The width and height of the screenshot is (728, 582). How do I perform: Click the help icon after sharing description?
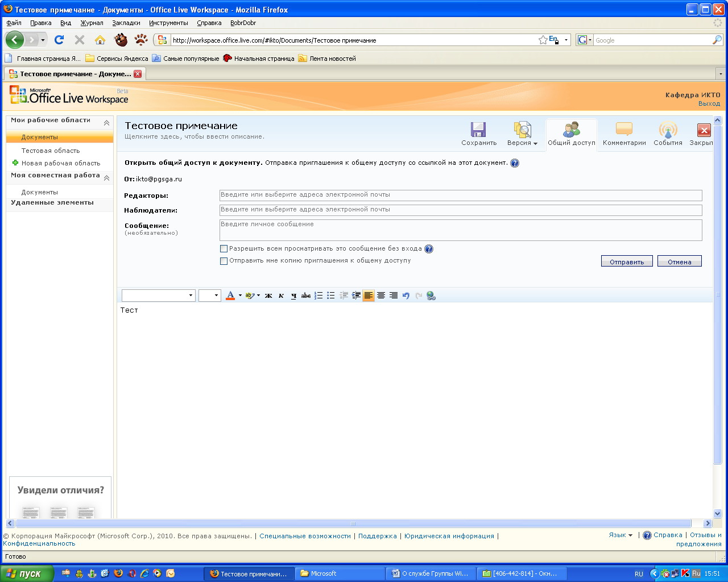coord(515,163)
